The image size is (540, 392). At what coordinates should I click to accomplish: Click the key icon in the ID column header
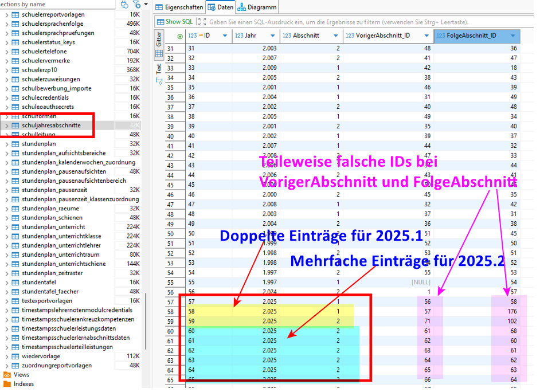pyautogui.click(x=201, y=36)
